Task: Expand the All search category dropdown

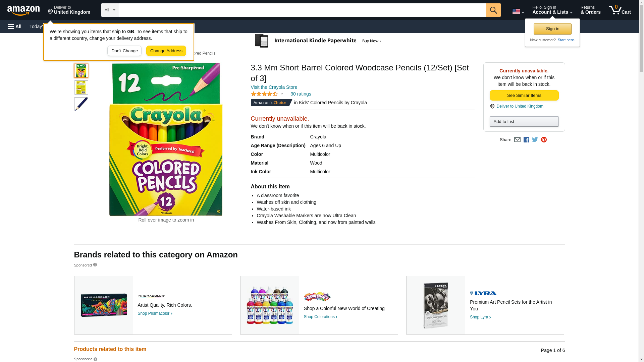Action: (109, 10)
